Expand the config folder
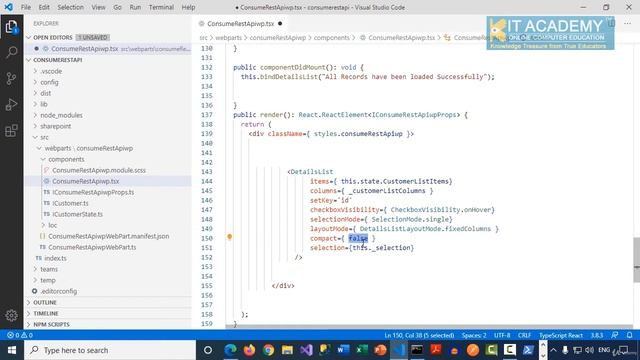This screenshot has width=640, height=360. (49, 82)
